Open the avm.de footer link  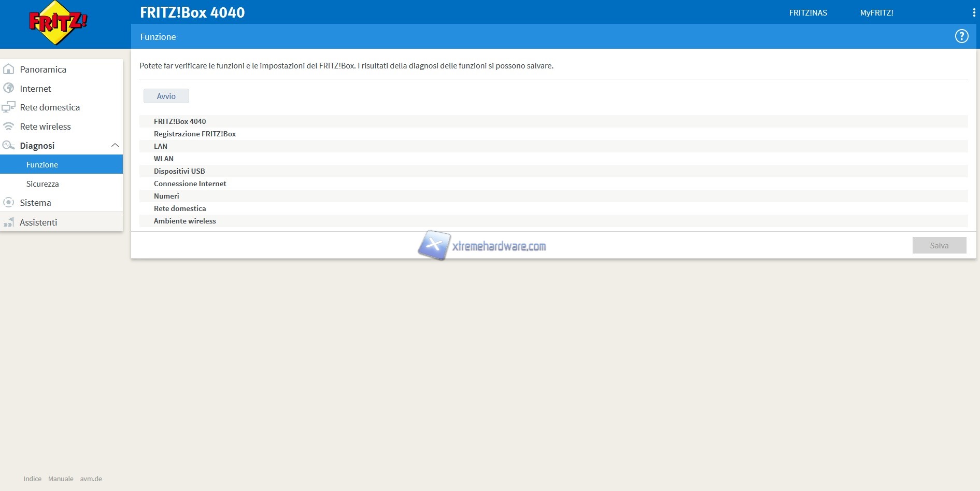[x=91, y=479]
